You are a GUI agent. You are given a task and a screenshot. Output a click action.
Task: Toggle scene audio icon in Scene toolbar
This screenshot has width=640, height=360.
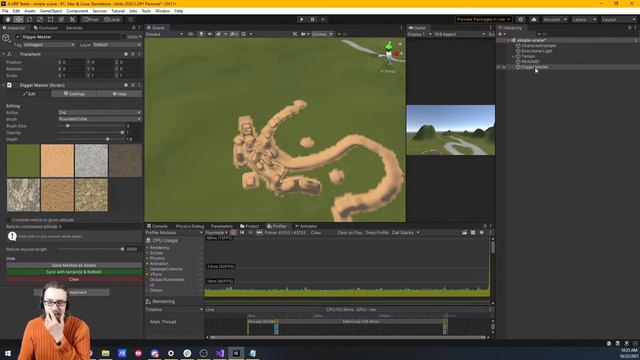210,34
